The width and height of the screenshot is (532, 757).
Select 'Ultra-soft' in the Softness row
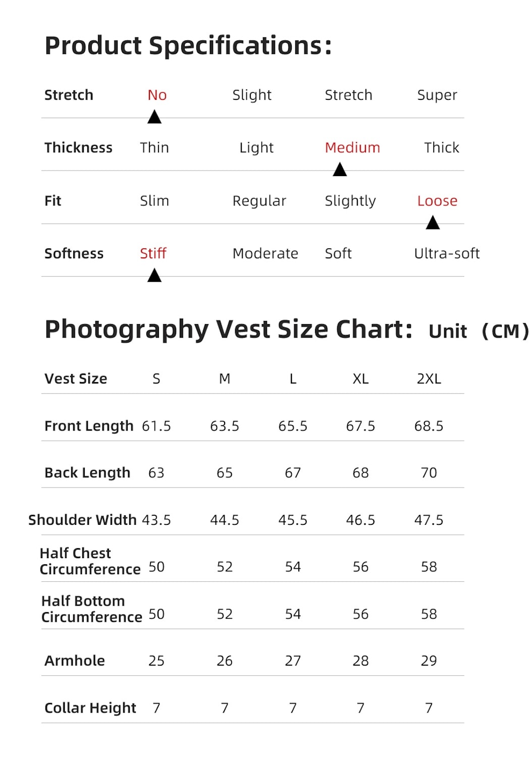click(447, 253)
